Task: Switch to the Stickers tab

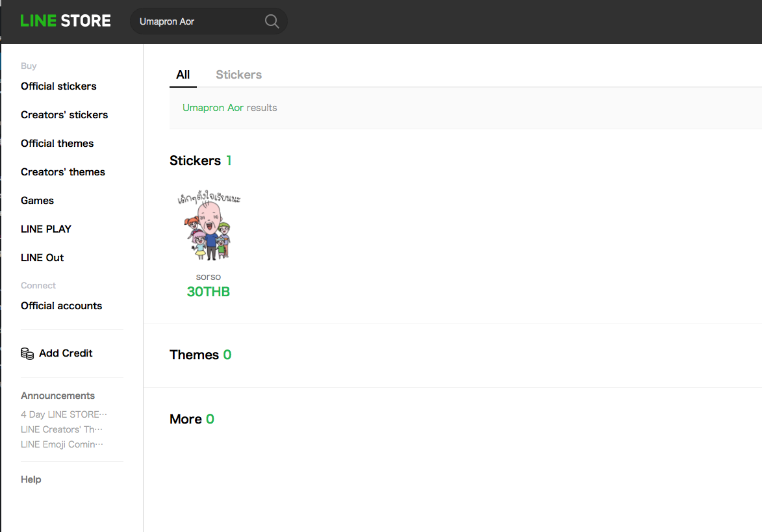Action: click(x=238, y=75)
